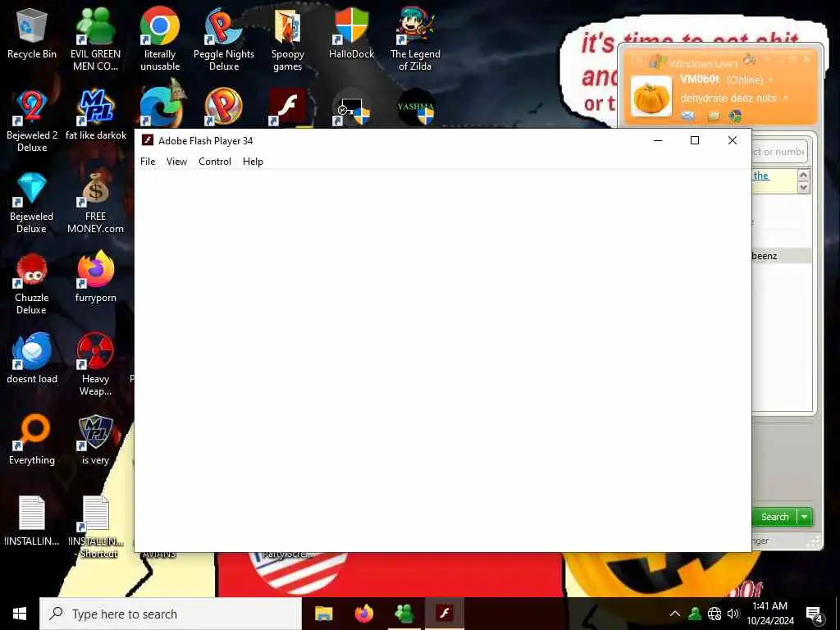Viewport: 840px width, 630px height.
Task: Open the File menu in Flash Player
Action: (148, 162)
